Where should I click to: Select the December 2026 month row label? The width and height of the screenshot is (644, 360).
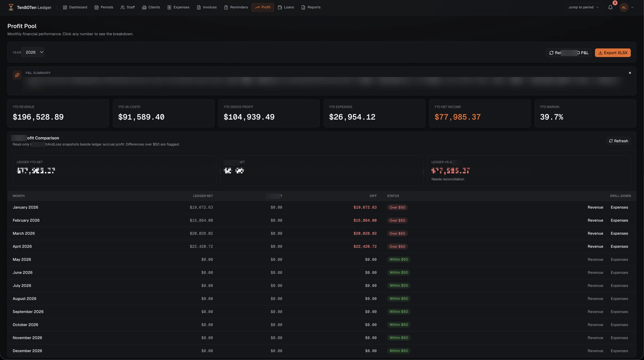27,351
